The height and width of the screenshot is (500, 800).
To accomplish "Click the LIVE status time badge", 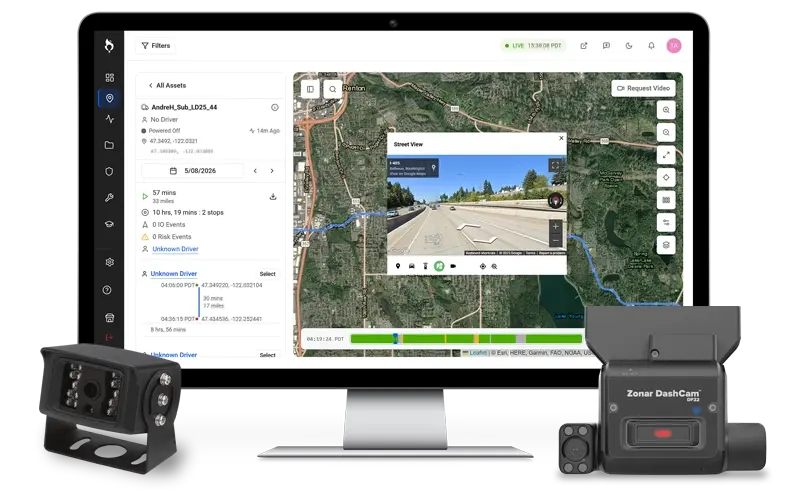I will 533,45.
